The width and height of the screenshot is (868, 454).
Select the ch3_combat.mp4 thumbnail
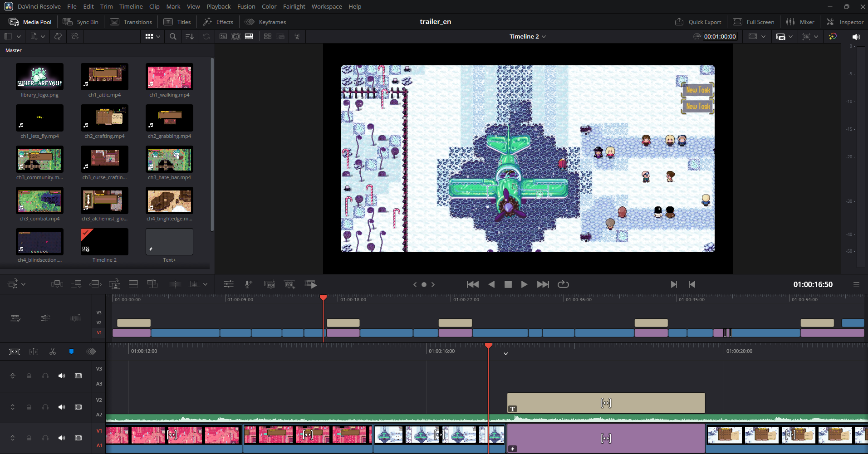pos(39,200)
